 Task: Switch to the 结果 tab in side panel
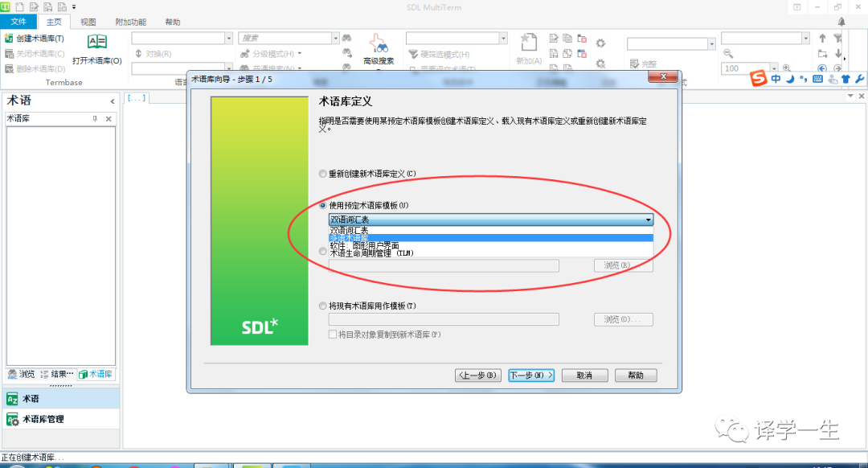tap(57, 375)
